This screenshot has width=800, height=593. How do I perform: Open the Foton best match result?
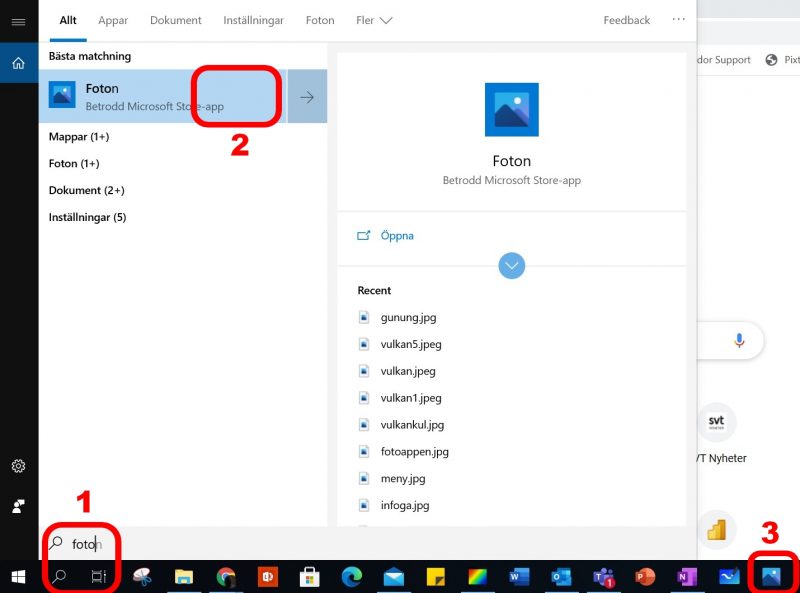pos(163,96)
